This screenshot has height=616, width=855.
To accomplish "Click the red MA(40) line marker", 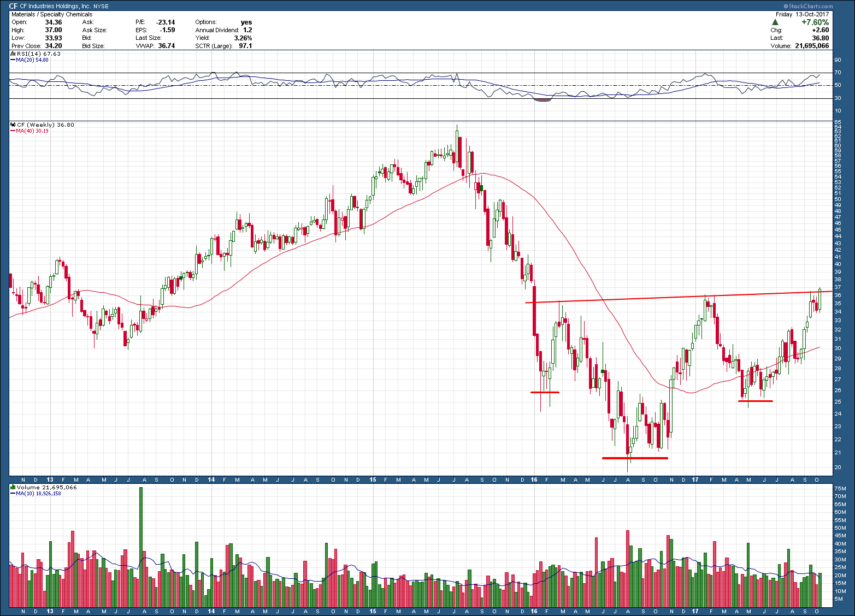I will tap(13, 131).
